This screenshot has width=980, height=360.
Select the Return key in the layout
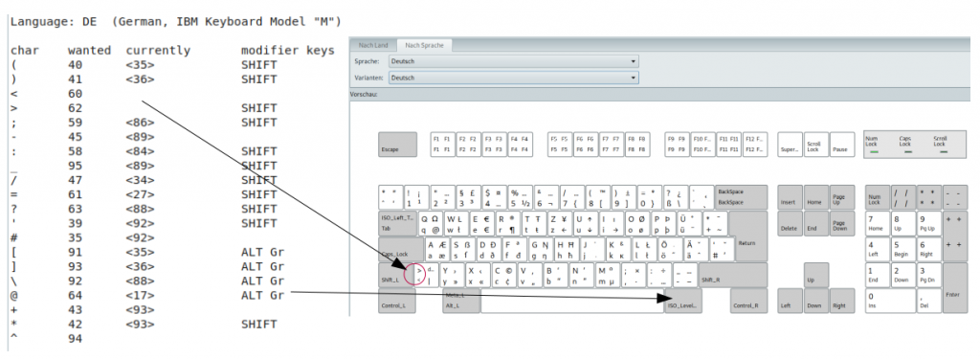[x=750, y=236]
